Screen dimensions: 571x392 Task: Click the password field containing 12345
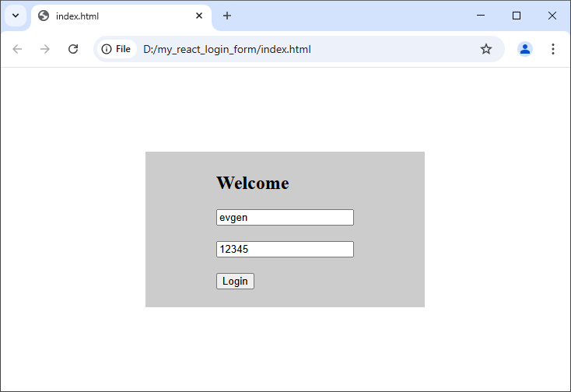(285, 250)
